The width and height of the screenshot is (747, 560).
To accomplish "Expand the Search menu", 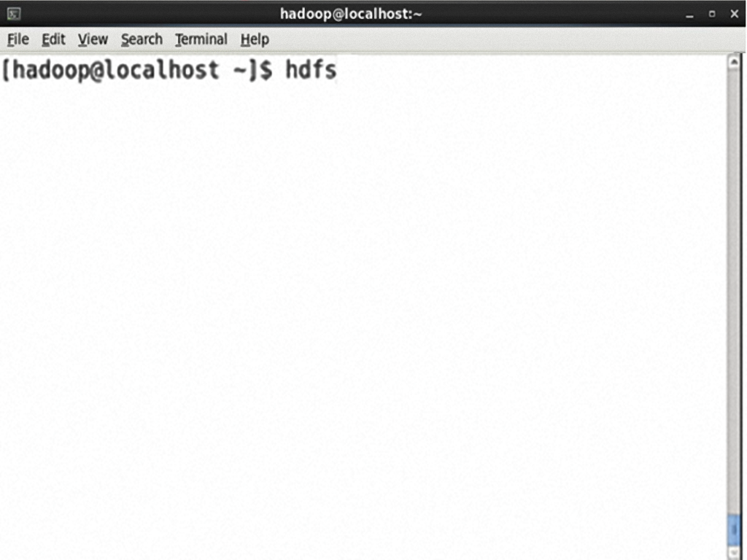I will 142,39.
